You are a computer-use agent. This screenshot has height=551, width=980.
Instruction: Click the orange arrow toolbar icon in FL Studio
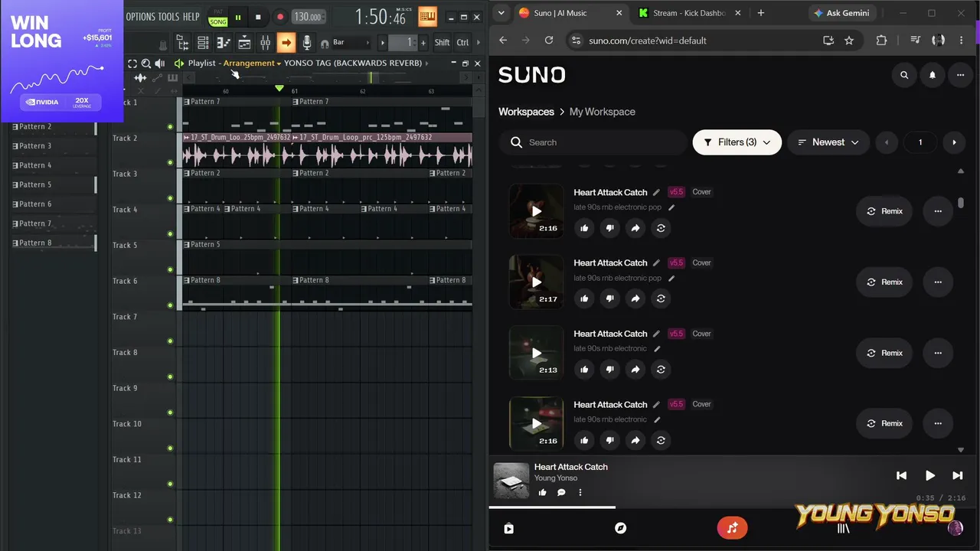(x=286, y=43)
